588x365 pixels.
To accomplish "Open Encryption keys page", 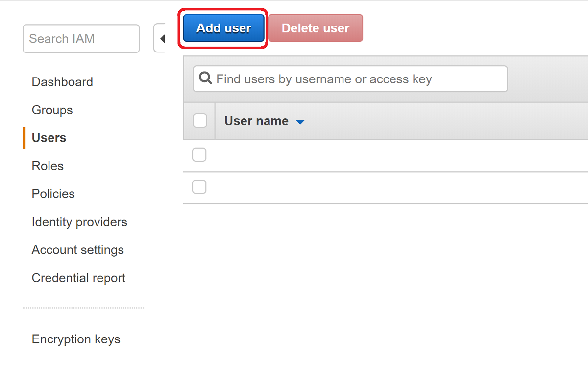I will (x=76, y=339).
